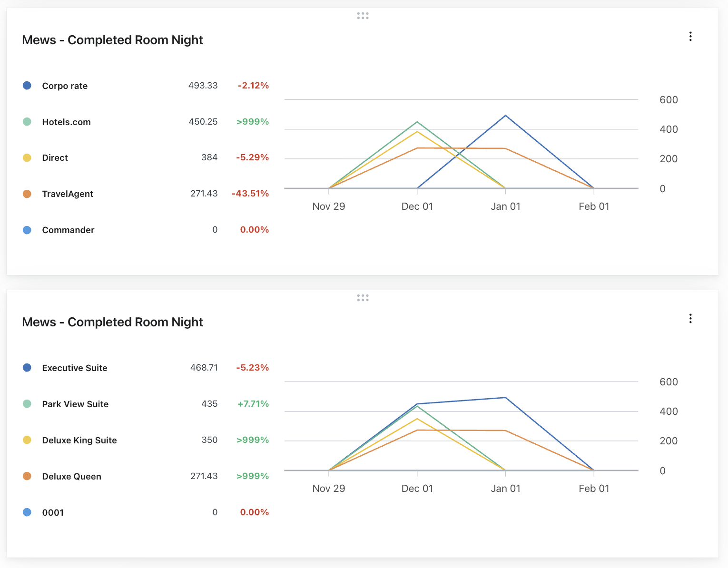Image resolution: width=728 pixels, height=568 pixels.
Task: Grab the bottom widget's drag handle dots
Action: tap(363, 298)
